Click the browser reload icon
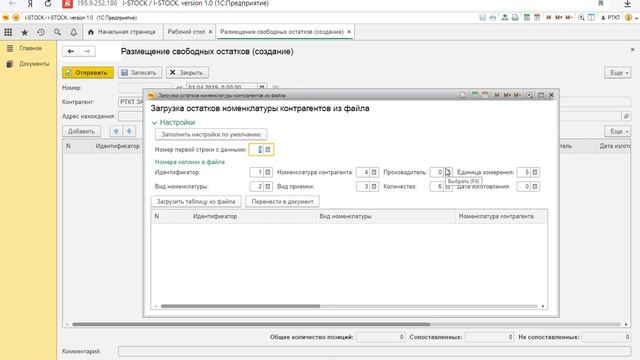Viewport: 640px width, 360px height. tap(48, 4)
